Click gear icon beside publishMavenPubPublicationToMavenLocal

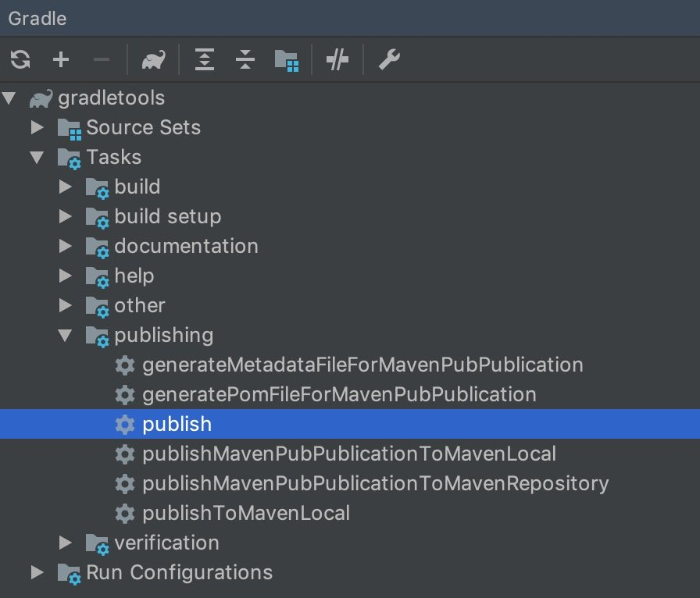(x=125, y=454)
